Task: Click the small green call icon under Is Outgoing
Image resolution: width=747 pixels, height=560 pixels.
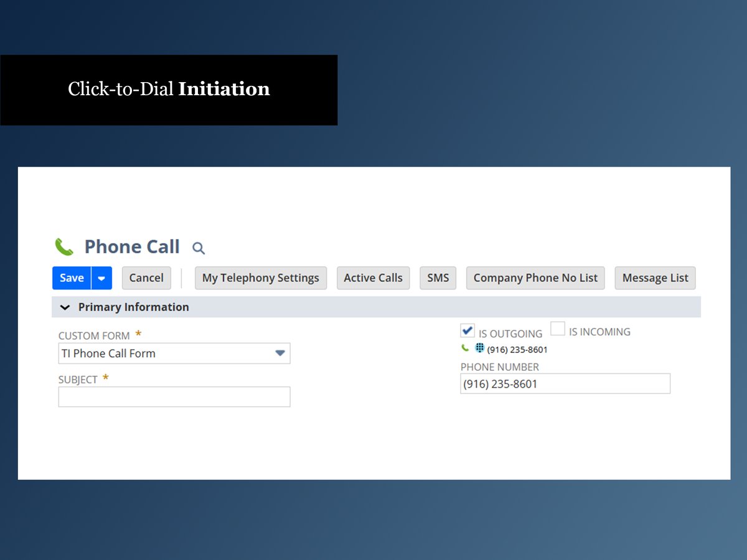Action: (x=465, y=348)
